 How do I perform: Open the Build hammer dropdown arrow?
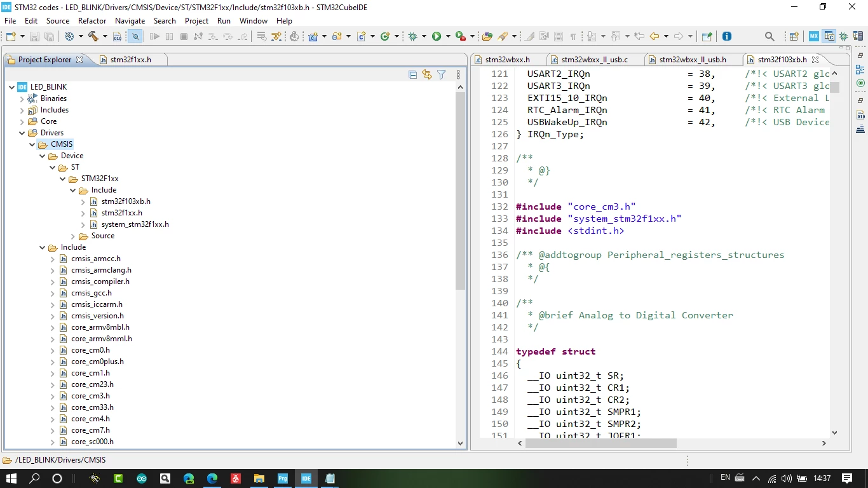click(105, 36)
